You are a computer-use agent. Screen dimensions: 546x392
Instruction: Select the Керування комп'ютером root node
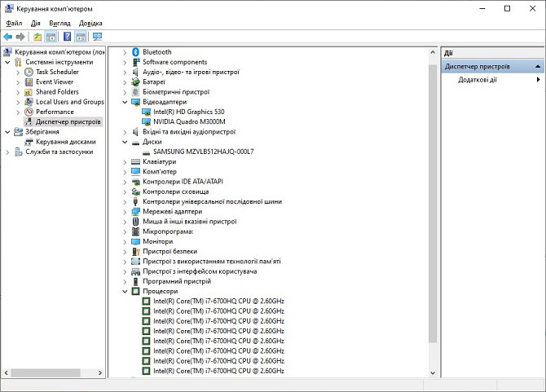coord(59,52)
